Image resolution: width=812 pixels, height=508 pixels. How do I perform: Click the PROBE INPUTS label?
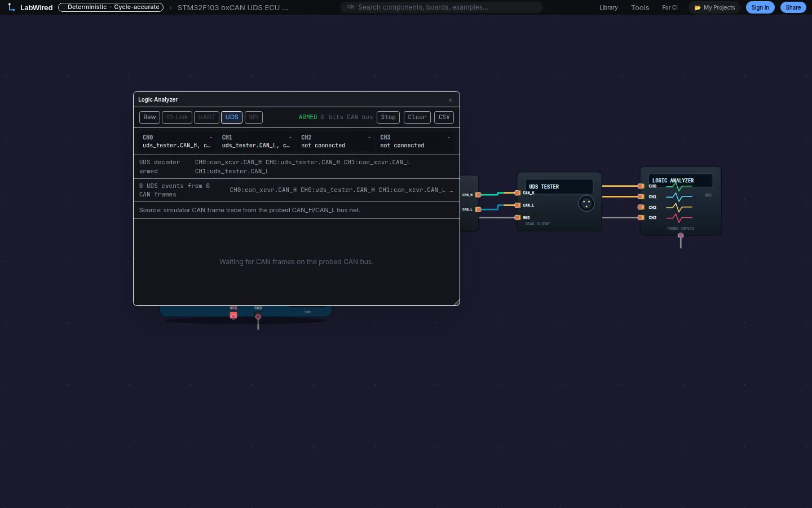681,229
